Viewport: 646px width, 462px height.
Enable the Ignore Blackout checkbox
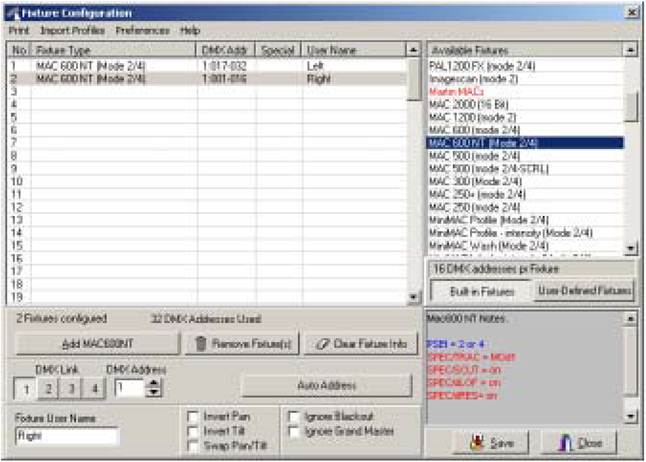tap(294, 417)
